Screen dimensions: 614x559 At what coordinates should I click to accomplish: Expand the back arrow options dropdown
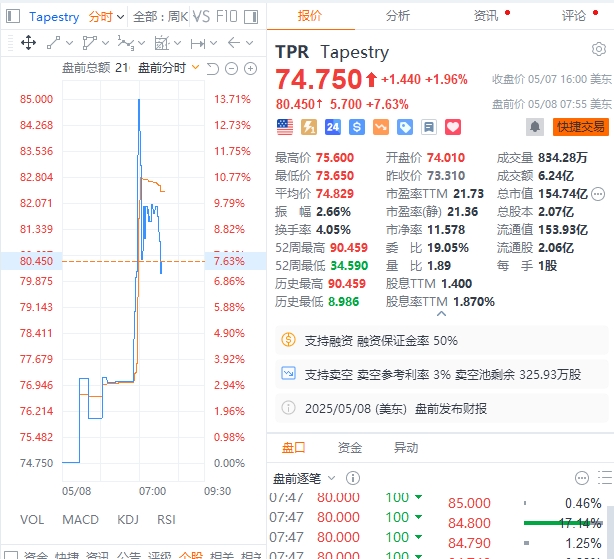[x=249, y=43]
